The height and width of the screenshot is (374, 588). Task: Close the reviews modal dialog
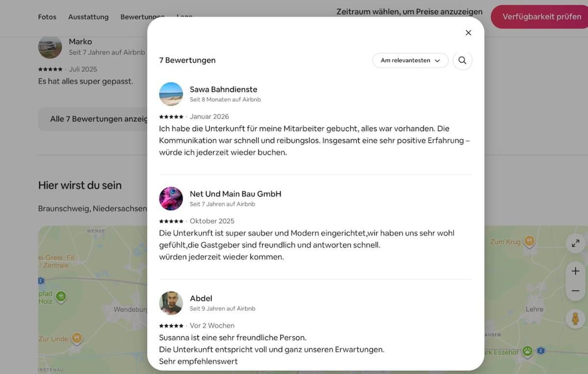tap(468, 33)
